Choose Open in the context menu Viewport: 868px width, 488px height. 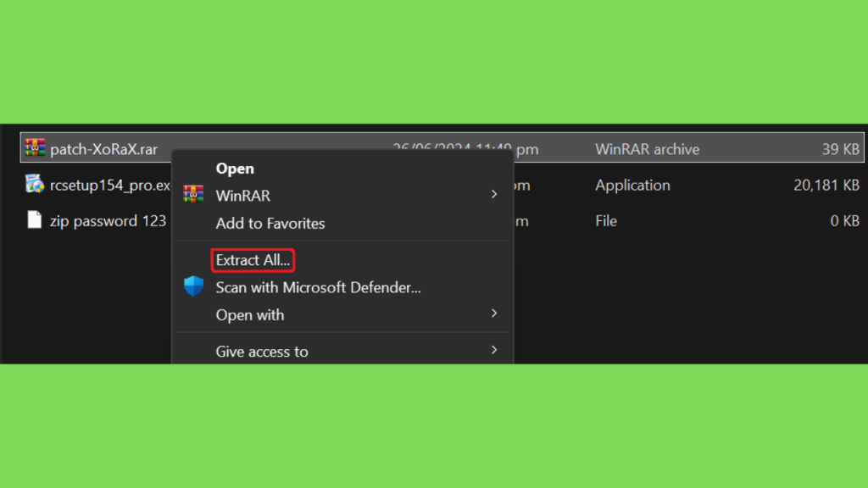[x=235, y=169]
